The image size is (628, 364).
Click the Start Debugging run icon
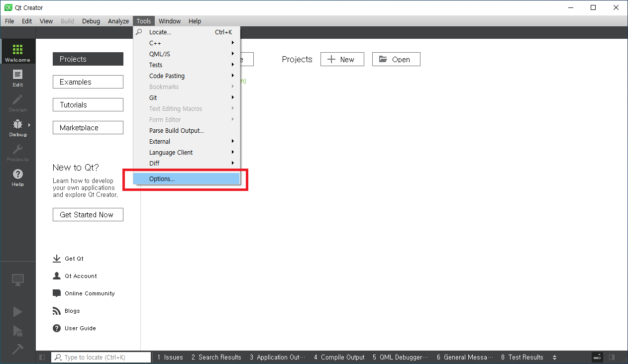point(17,331)
